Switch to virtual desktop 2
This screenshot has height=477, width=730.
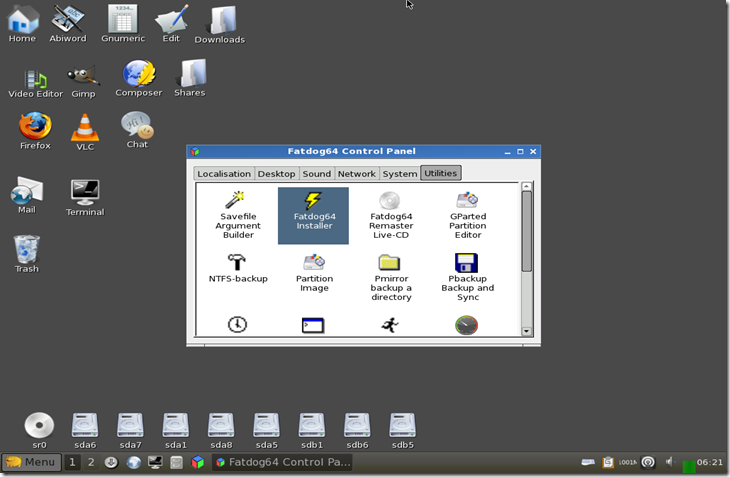click(x=91, y=462)
